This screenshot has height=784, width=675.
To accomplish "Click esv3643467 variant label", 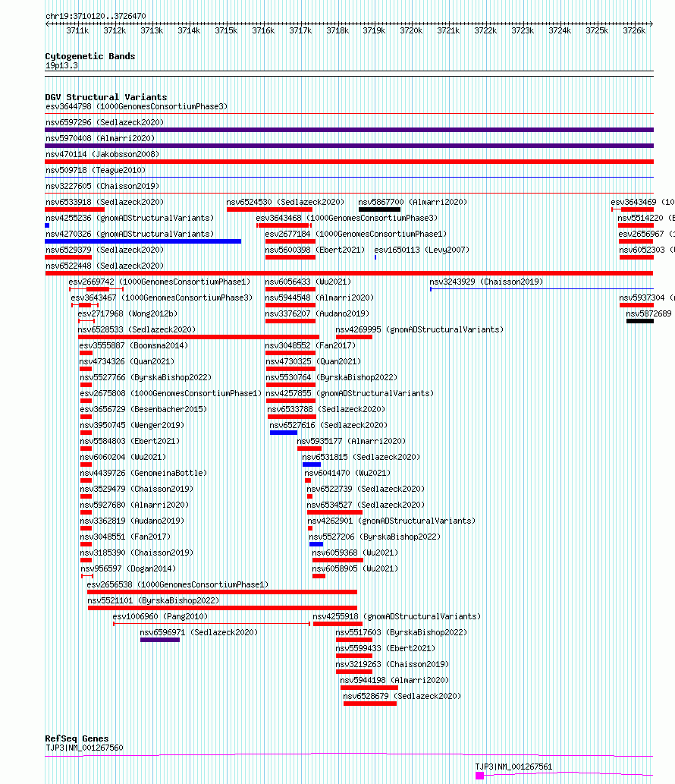I will 162,298.
